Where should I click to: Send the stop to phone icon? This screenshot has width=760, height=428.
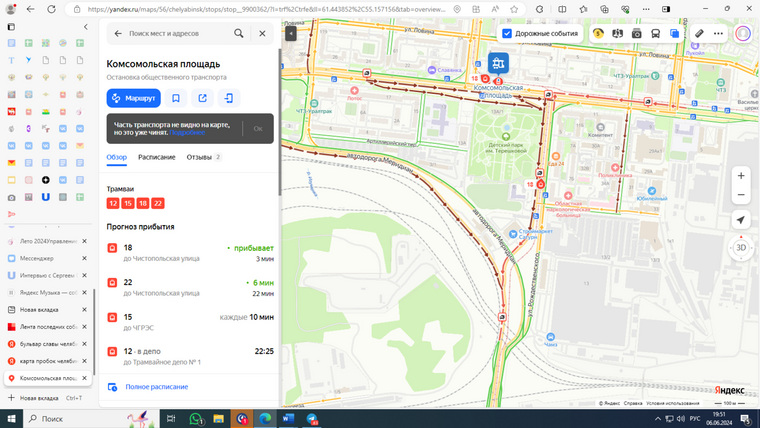tap(229, 98)
